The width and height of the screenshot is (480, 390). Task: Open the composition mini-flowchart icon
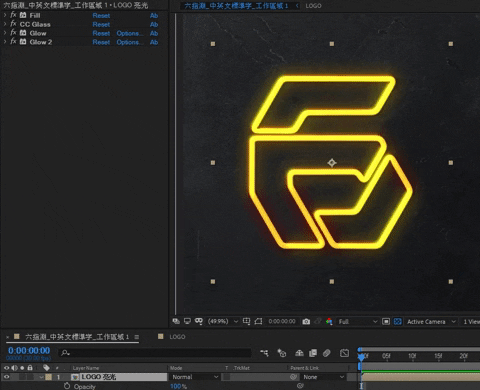264,353
